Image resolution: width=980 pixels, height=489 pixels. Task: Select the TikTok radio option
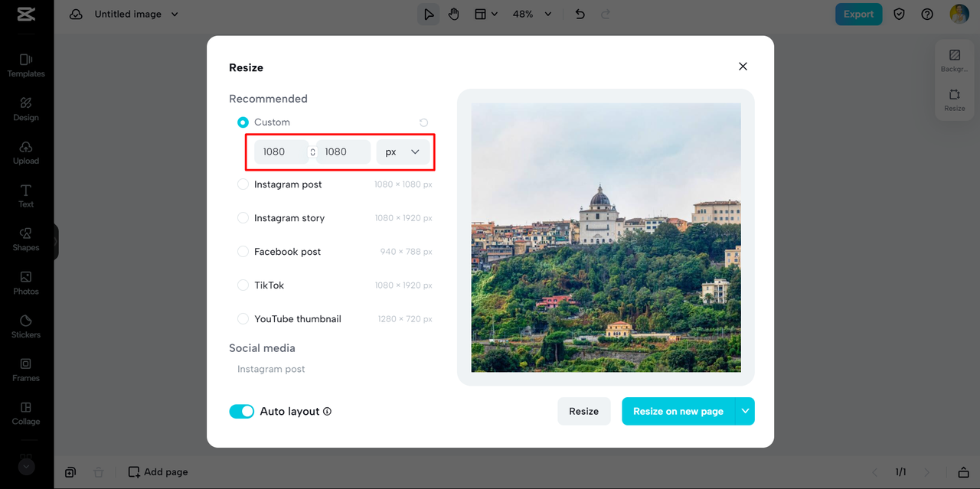(243, 285)
